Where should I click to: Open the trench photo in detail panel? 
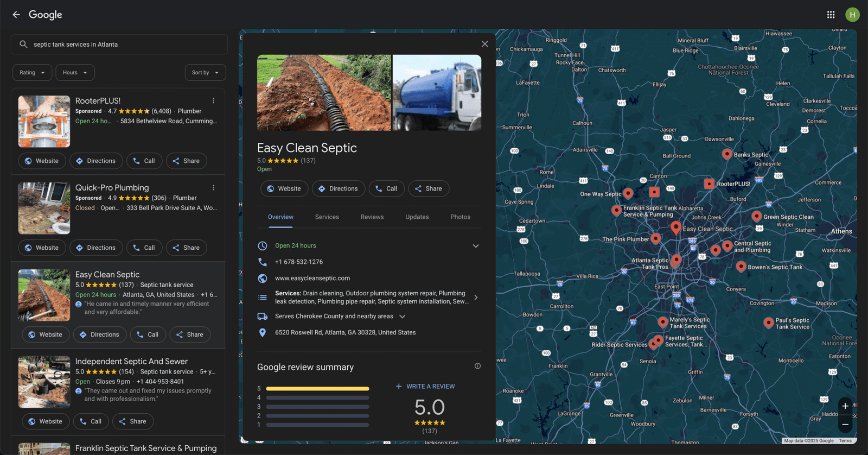pos(324,93)
